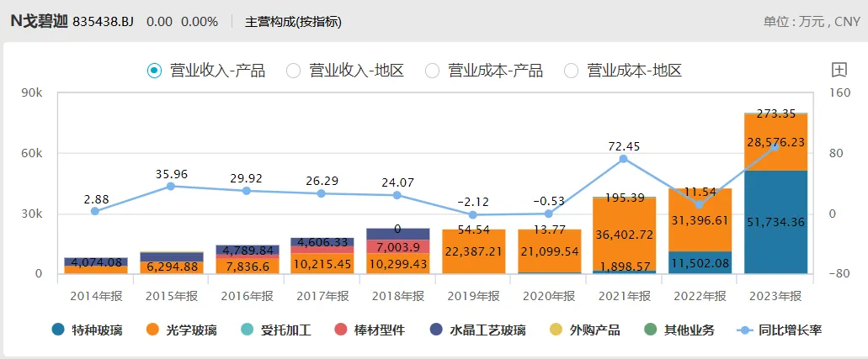Open the data table view icon
This screenshot has width=868, height=359.
[x=839, y=71]
